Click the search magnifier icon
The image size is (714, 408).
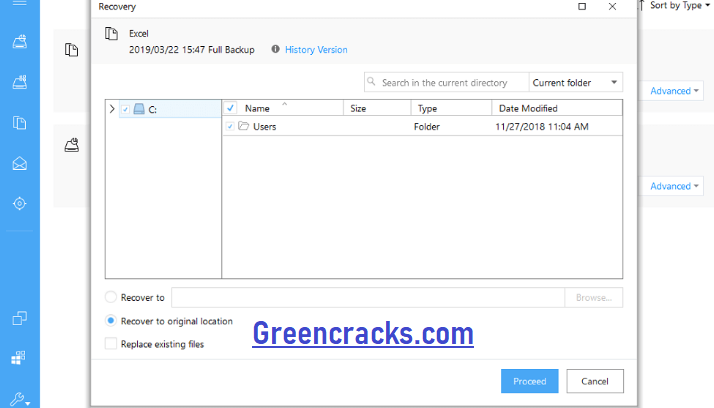(372, 82)
